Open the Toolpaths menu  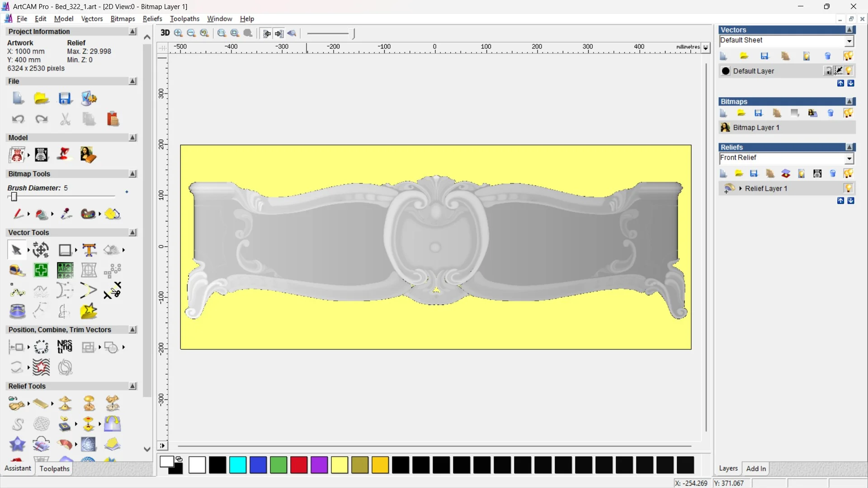pyautogui.click(x=184, y=19)
